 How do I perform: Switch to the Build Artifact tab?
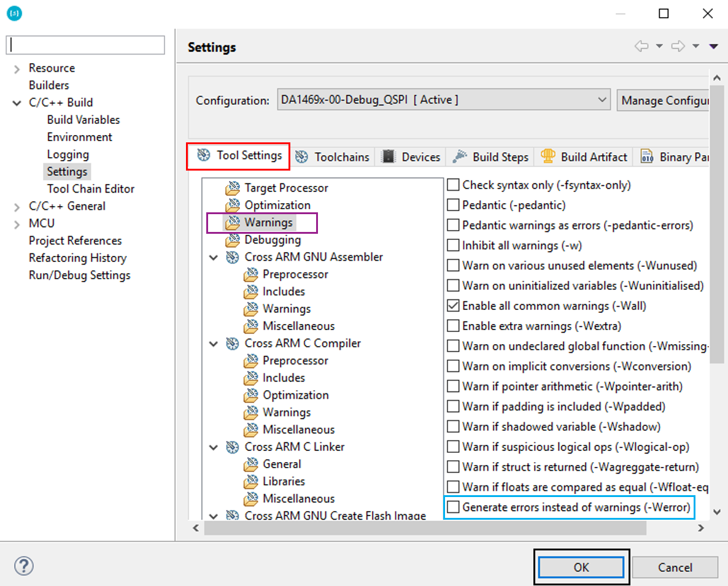click(x=584, y=157)
